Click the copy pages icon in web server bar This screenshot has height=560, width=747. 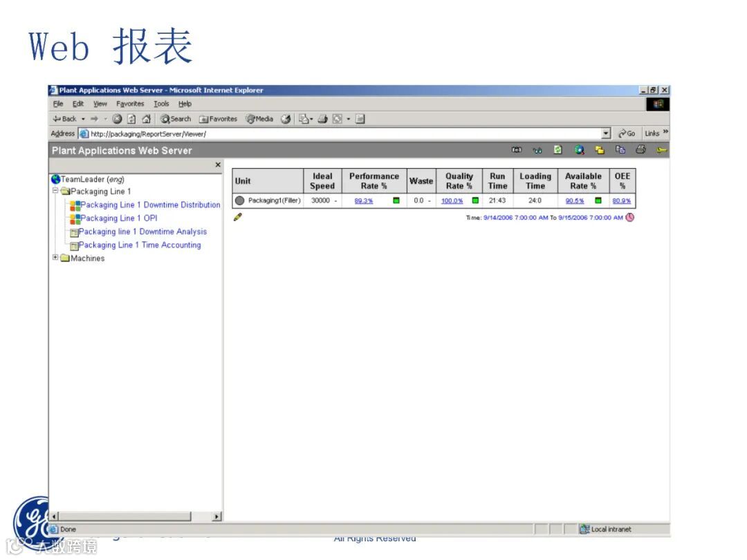[x=620, y=150]
